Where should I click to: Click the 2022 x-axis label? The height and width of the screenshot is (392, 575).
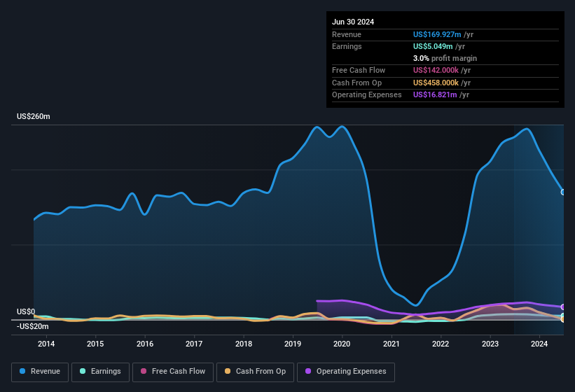tap(441, 344)
